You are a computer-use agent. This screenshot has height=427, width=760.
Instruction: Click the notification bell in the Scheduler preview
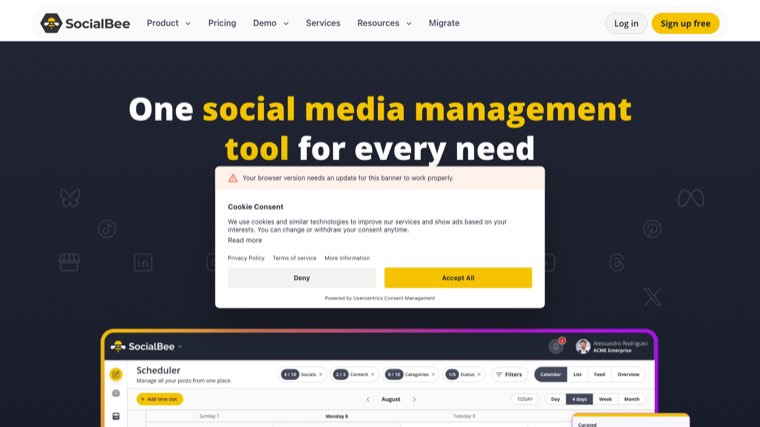point(556,346)
